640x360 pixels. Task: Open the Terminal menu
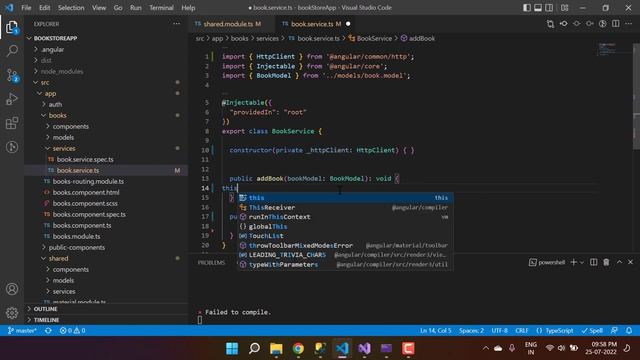(161, 8)
